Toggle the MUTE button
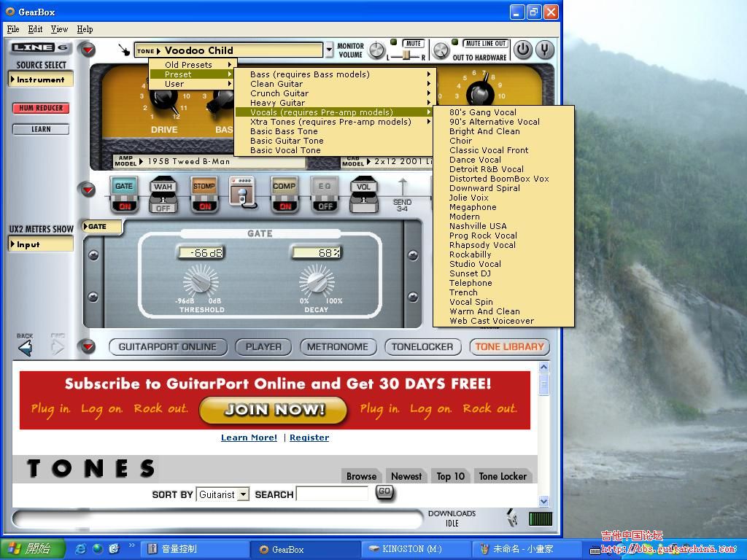747x560 pixels. click(413, 43)
